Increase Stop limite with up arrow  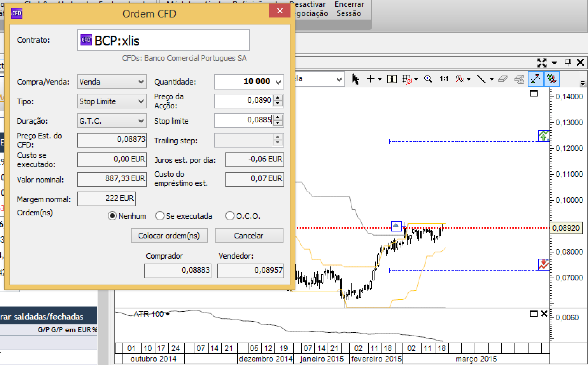(x=278, y=117)
